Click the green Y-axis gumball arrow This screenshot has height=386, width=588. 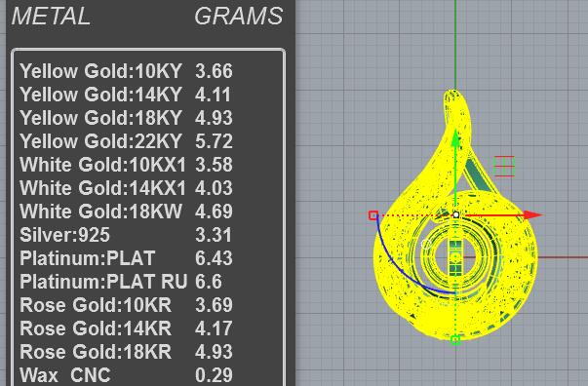click(x=455, y=138)
